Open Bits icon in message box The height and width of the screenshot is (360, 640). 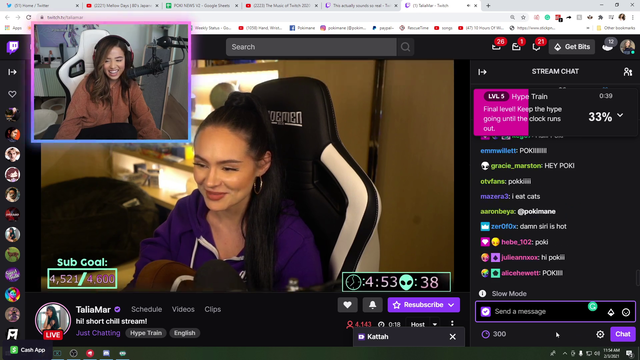pos(611,313)
